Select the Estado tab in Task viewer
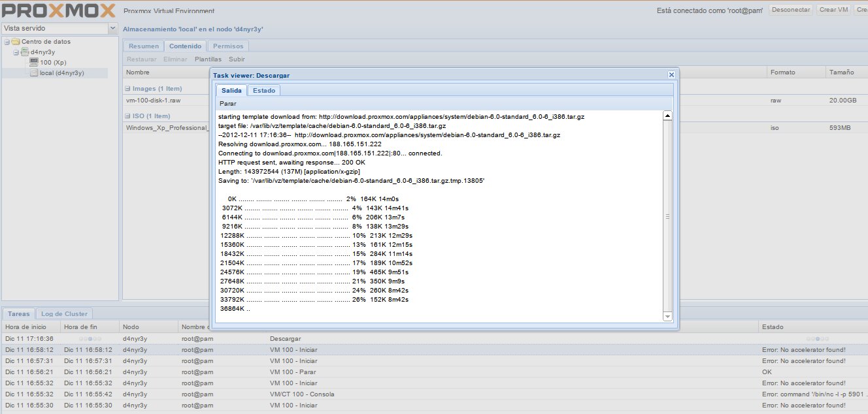 point(264,90)
